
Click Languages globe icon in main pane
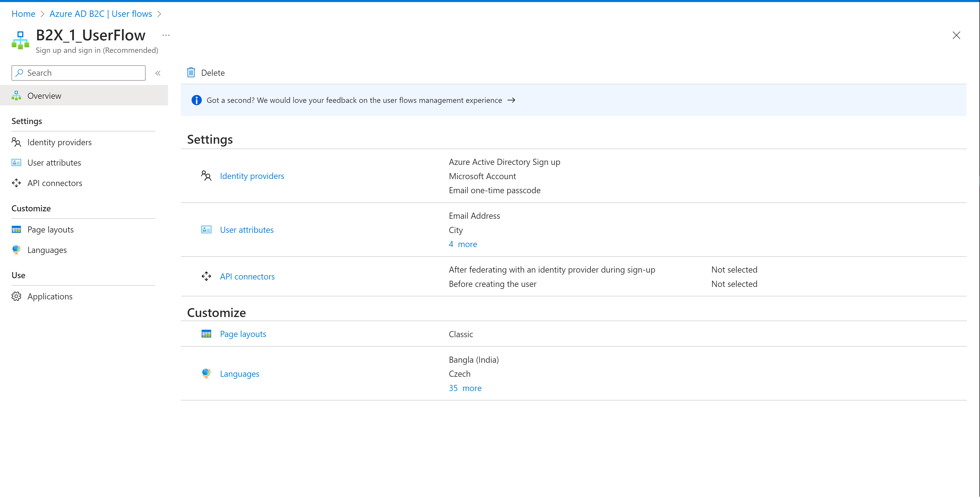[x=206, y=373]
